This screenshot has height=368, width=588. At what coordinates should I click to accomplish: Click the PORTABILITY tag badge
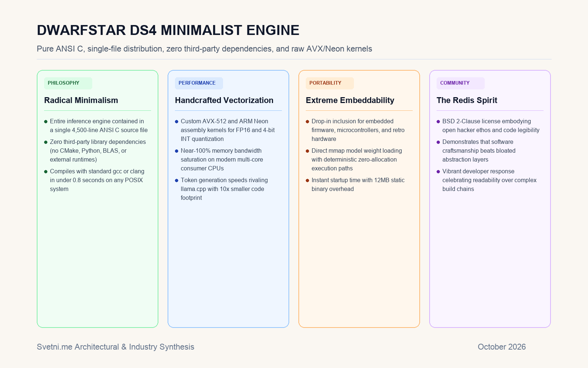click(x=330, y=83)
